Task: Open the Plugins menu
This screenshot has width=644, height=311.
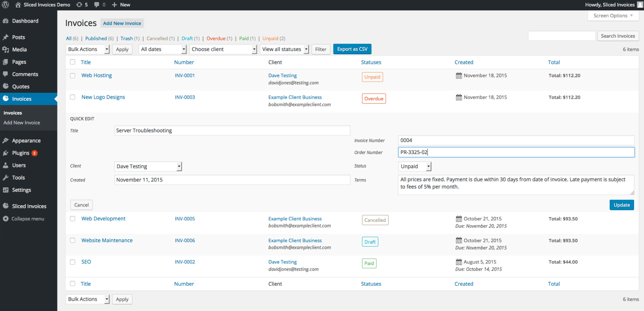Action: tap(21, 153)
